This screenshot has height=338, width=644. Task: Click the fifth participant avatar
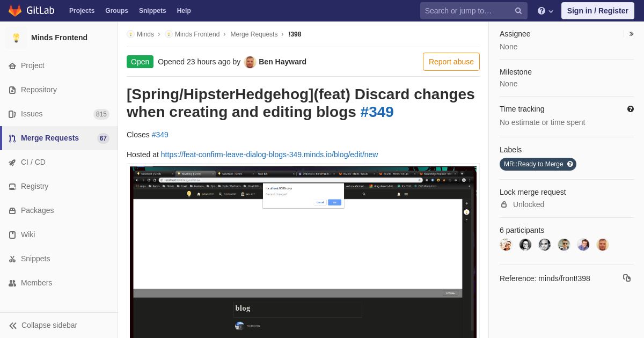coord(583,245)
